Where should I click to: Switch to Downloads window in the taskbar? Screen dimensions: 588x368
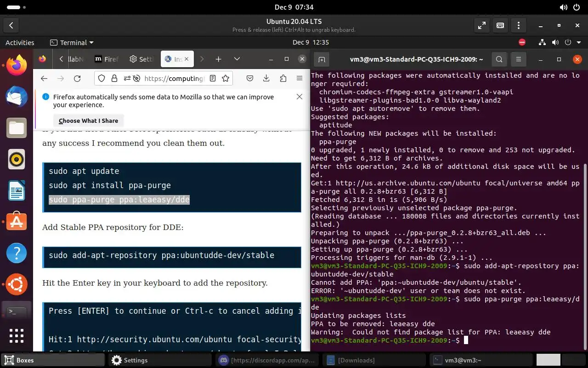tap(375, 360)
